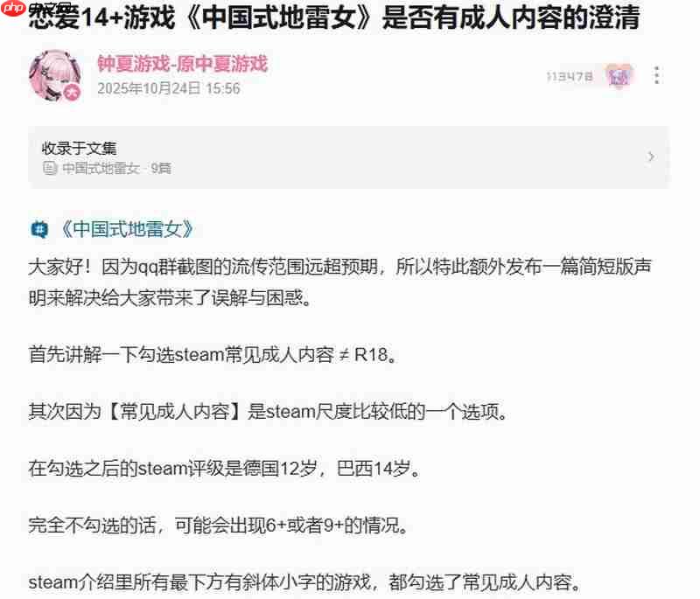Open the 中国式地雷女 collection name
Viewport: 700px width, 599px height.
[101, 168]
